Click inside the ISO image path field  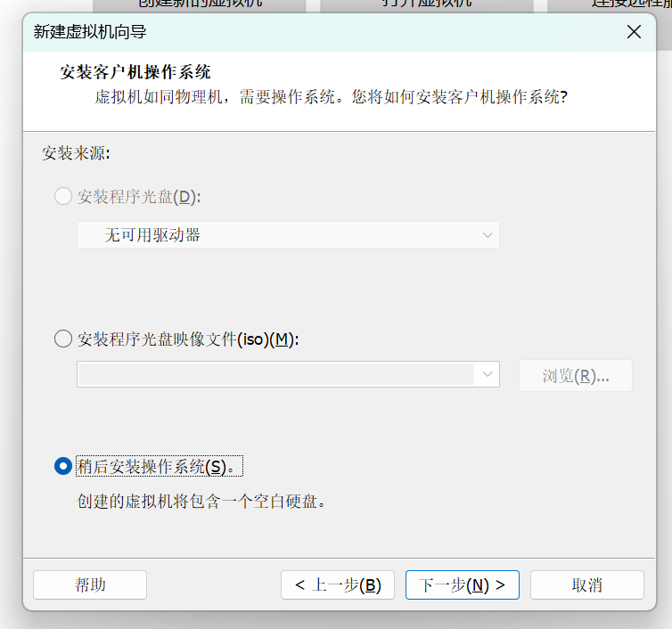coord(276,375)
